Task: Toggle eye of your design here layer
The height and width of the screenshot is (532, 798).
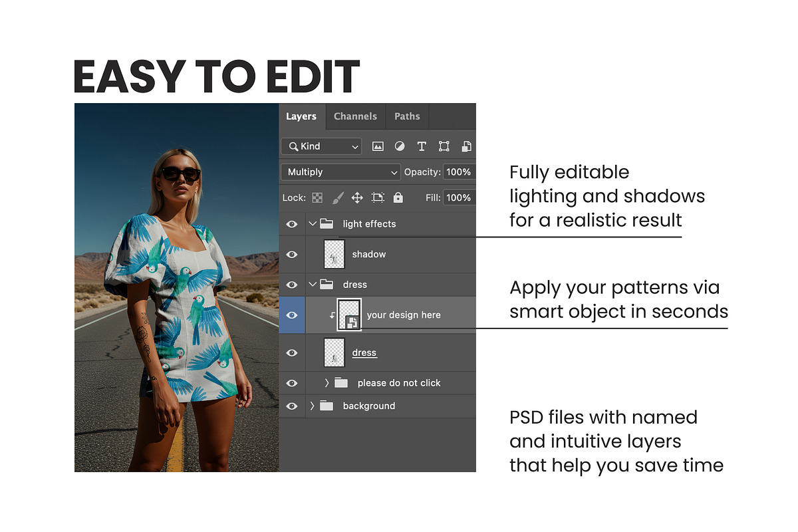Action: 291,315
